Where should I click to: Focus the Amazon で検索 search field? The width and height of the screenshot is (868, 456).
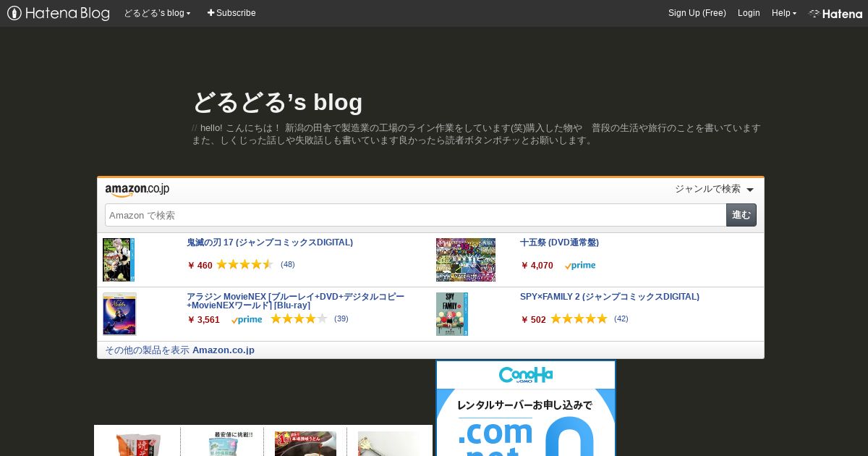pyautogui.click(x=415, y=215)
